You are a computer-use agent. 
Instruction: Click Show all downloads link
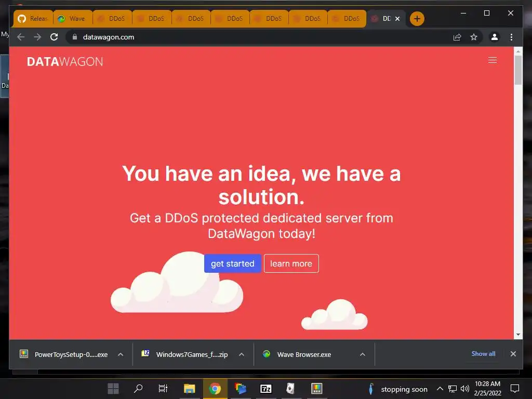pyautogui.click(x=483, y=353)
